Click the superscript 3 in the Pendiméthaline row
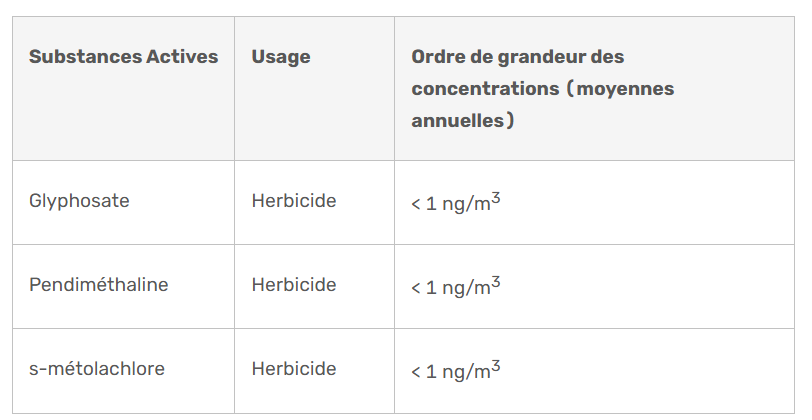 click(x=496, y=282)
